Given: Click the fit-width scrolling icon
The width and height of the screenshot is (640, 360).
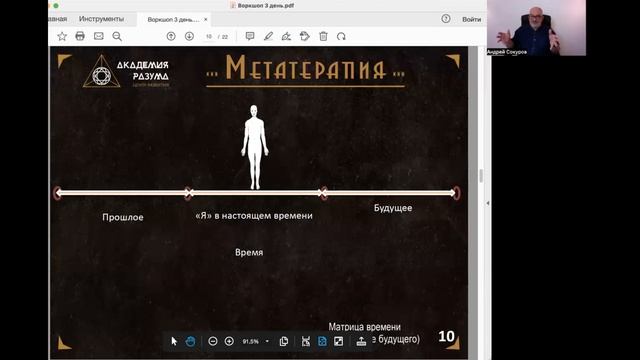Looking at the screenshot, I should pos(306,341).
